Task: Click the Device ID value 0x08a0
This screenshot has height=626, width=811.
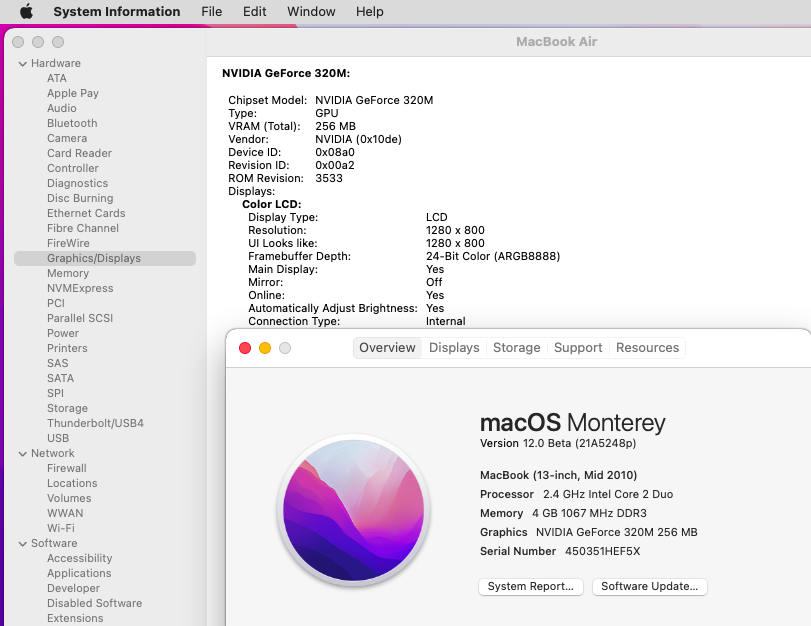Action: pyautogui.click(x=335, y=152)
